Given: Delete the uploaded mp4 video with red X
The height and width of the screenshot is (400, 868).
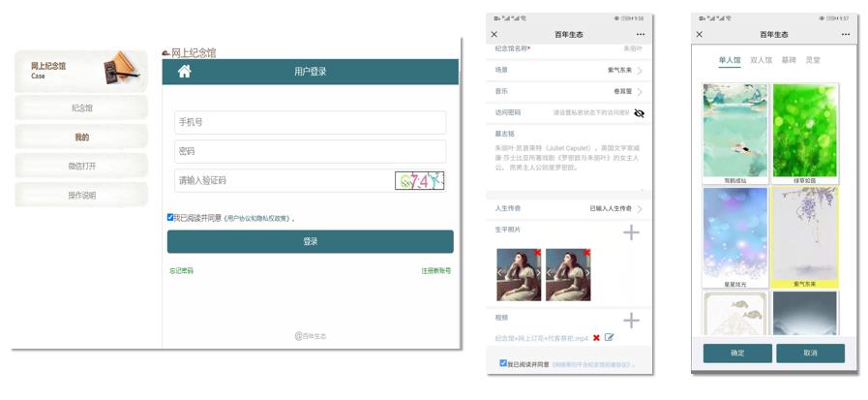Looking at the screenshot, I should tap(596, 338).
